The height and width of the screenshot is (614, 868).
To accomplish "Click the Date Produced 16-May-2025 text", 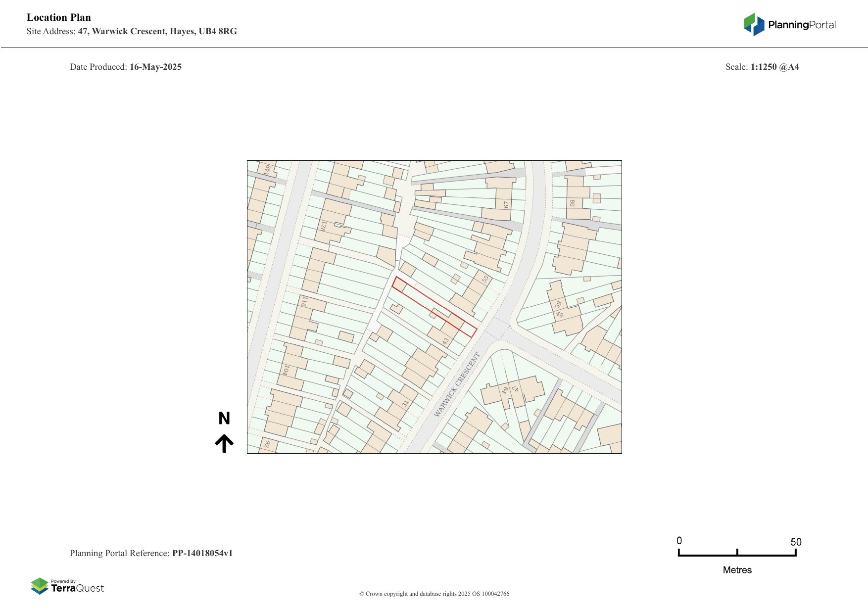I will click(x=126, y=67).
